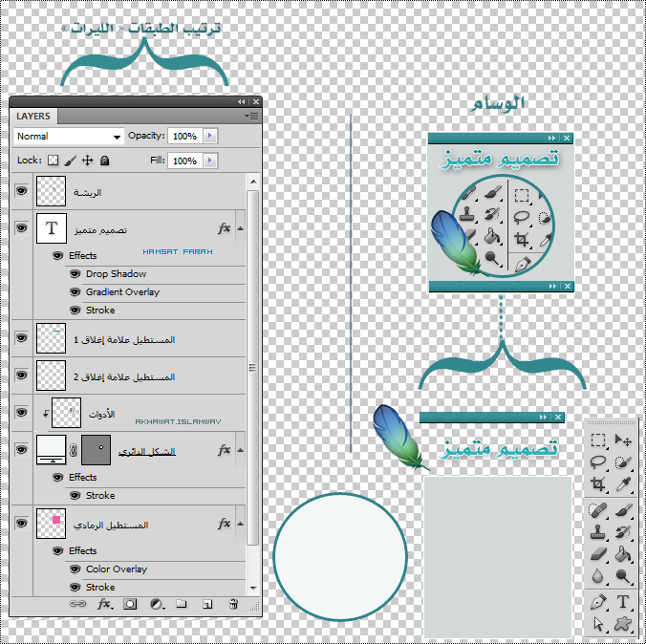
Task: Select the الريشة layer thumbnail
Action: click(51, 191)
